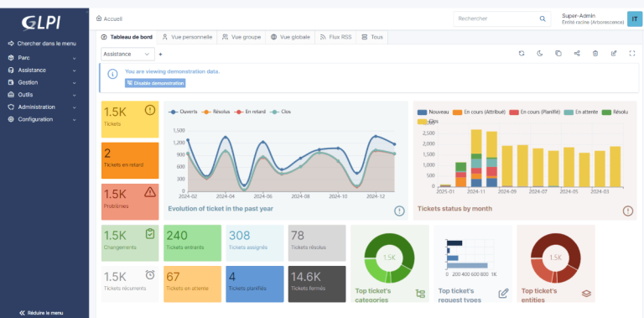This screenshot has width=644, height=318.
Task: Expand the Gestion menu chevron
Action: pos(75,83)
